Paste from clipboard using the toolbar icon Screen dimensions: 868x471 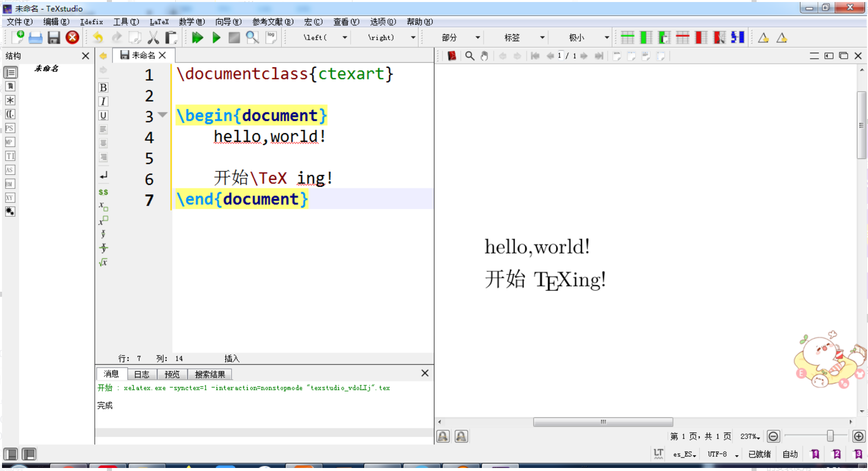point(171,37)
